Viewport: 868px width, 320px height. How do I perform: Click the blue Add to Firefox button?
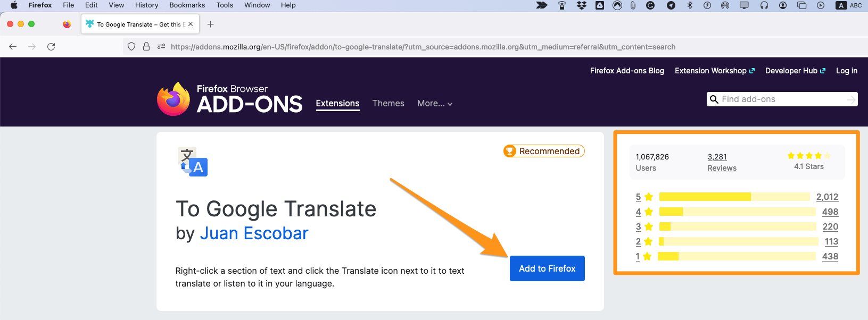[x=547, y=268]
